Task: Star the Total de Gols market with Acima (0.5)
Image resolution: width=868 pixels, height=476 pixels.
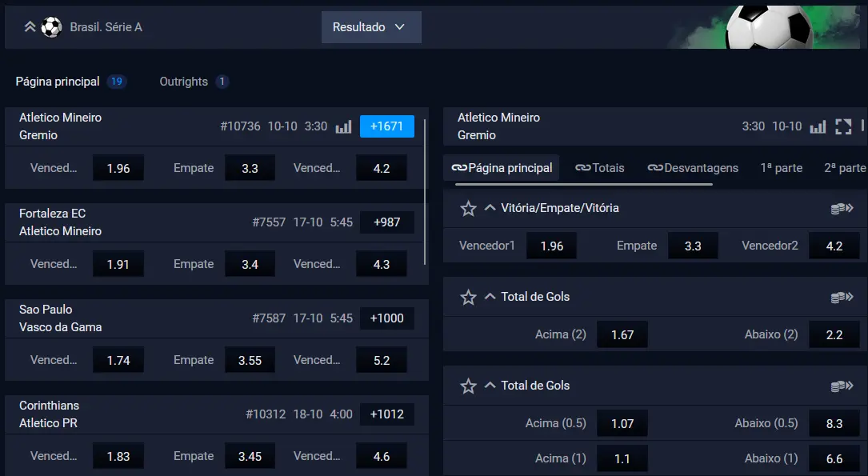Action: pyautogui.click(x=468, y=386)
